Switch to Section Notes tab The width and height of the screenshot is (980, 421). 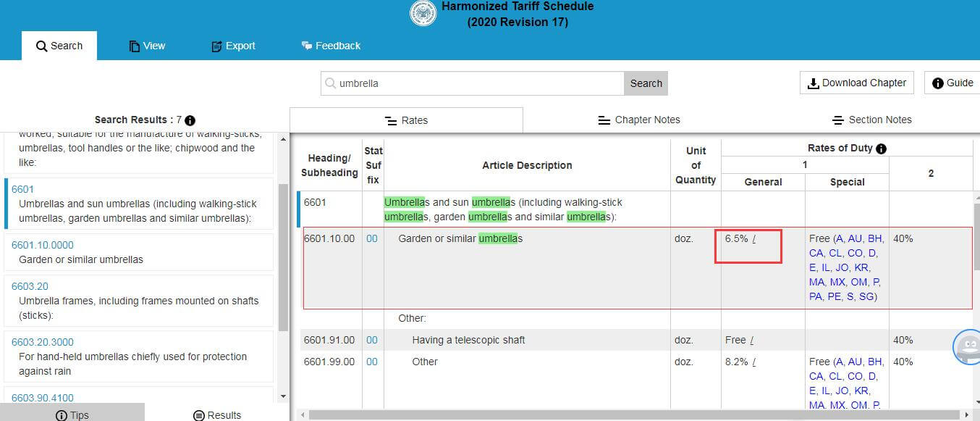click(x=871, y=120)
